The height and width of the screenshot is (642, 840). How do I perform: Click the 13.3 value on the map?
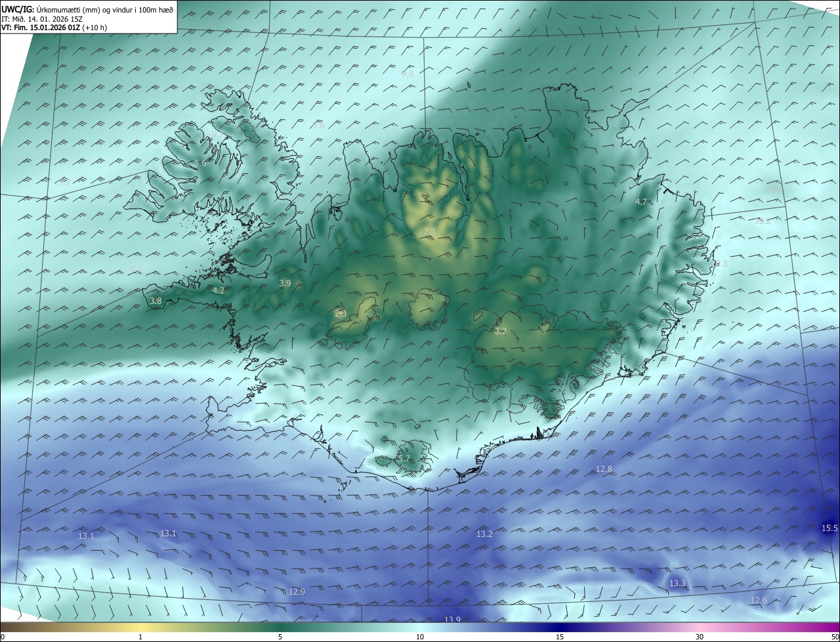click(x=677, y=583)
